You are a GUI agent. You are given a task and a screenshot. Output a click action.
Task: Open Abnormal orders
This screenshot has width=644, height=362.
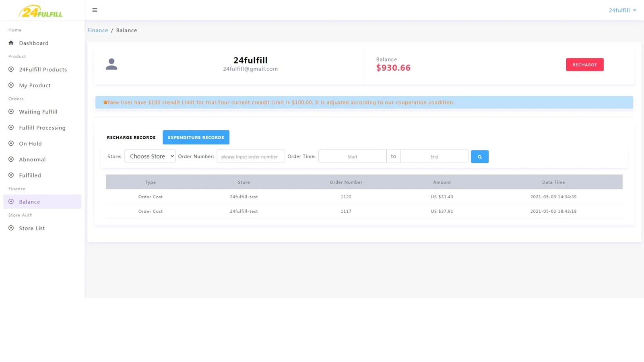pyautogui.click(x=32, y=159)
